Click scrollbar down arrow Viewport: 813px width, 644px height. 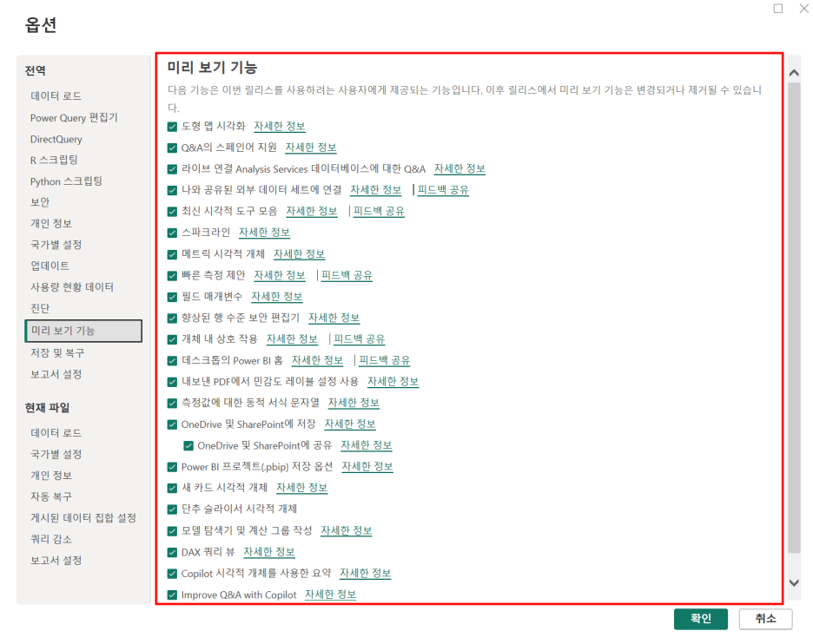(x=794, y=583)
